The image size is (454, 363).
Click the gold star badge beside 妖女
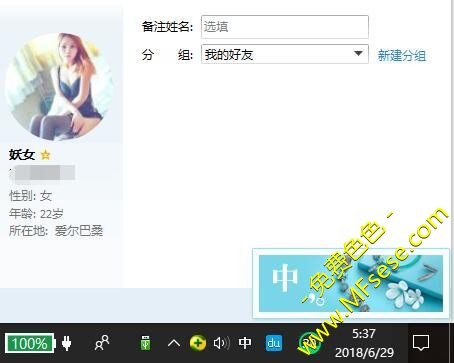[45, 155]
